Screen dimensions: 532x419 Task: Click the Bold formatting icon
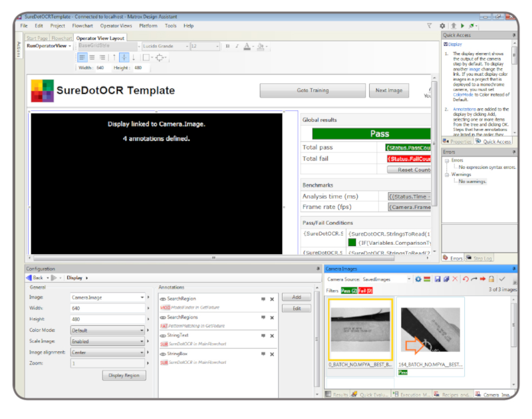click(x=227, y=46)
